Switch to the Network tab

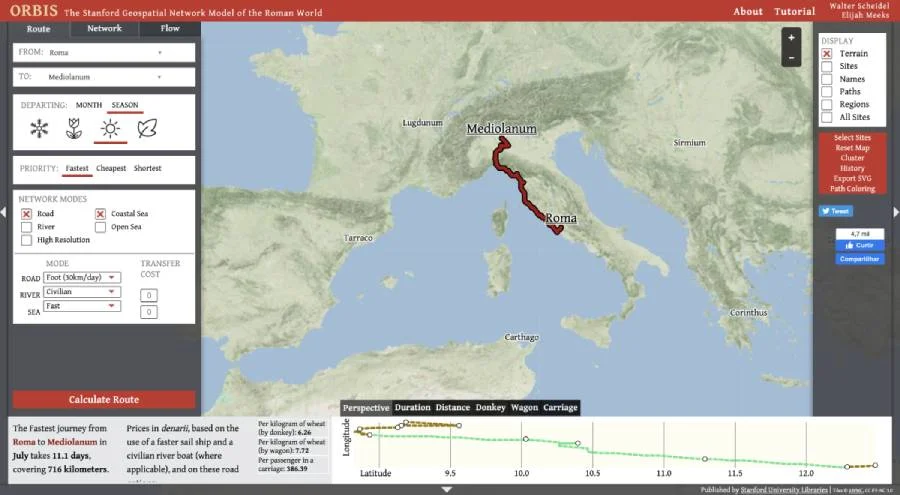[x=104, y=29]
